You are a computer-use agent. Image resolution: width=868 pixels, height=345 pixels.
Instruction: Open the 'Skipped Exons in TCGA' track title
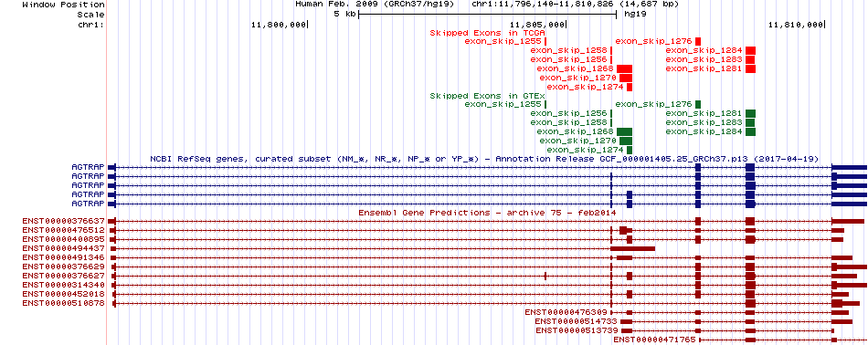pyautogui.click(x=487, y=32)
